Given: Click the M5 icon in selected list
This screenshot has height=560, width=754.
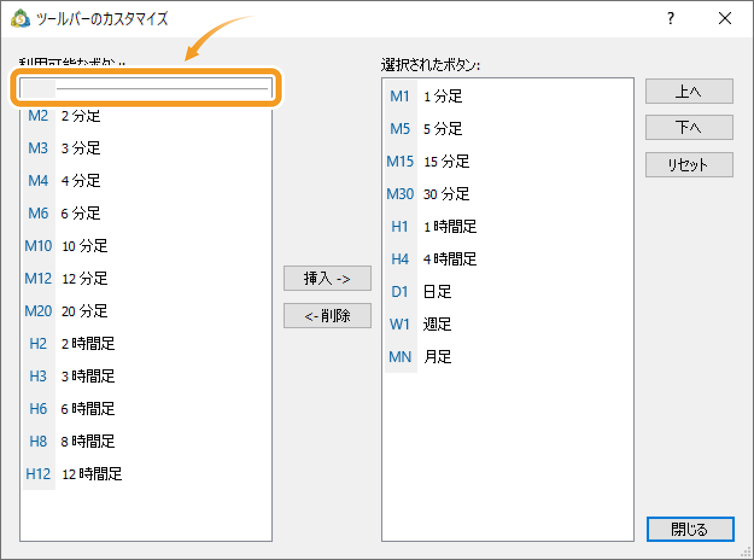Looking at the screenshot, I should (400, 129).
